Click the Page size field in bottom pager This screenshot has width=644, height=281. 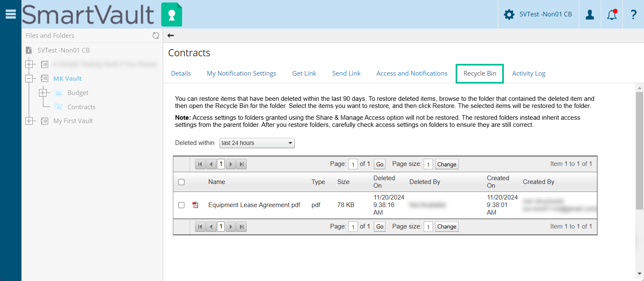click(x=428, y=227)
